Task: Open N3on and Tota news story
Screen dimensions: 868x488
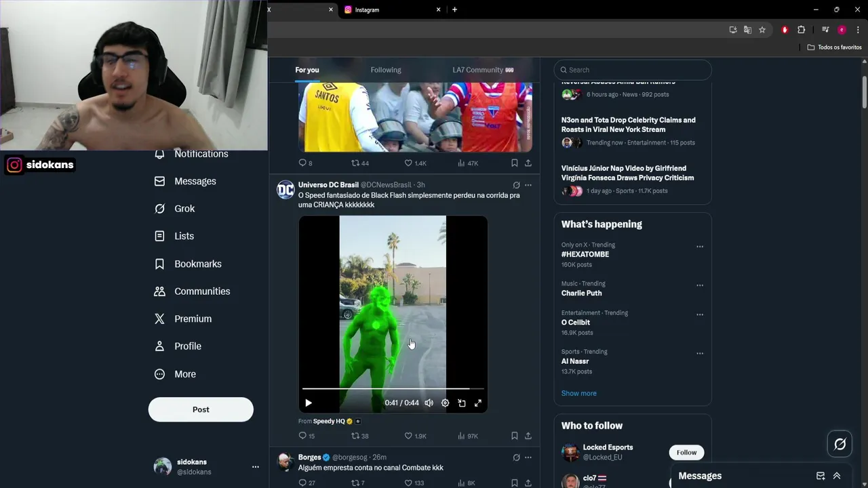Action: click(628, 125)
